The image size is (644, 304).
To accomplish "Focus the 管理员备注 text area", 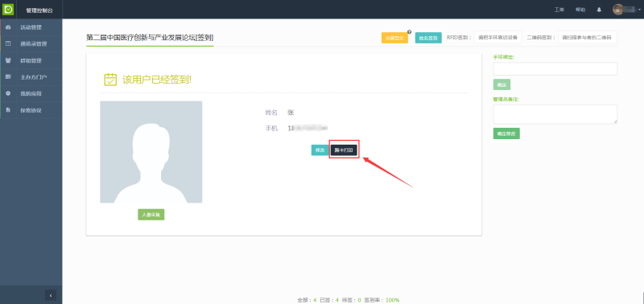I will [x=555, y=114].
